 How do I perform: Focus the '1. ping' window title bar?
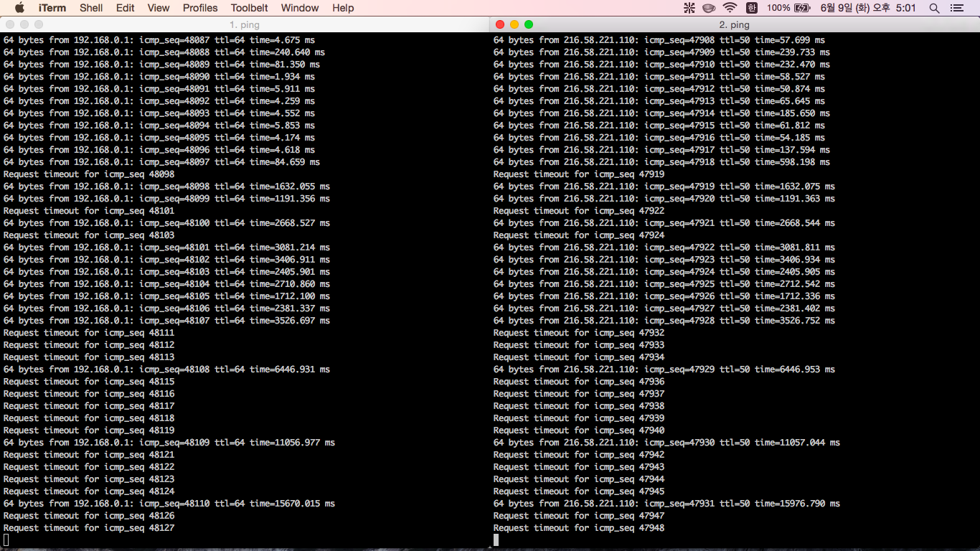(x=245, y=24)
